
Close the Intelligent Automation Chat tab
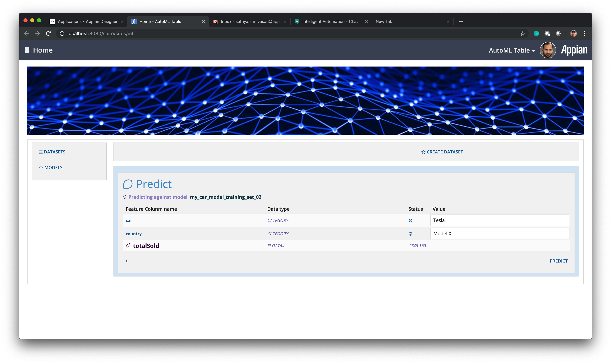tap(366, 22)
